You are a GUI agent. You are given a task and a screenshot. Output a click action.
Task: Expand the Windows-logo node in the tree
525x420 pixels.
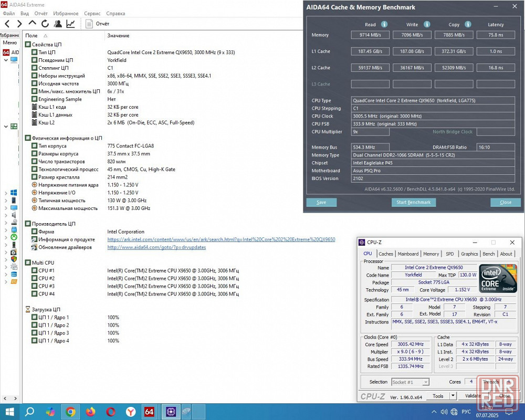pyautogui.click(x=6, y=193)
